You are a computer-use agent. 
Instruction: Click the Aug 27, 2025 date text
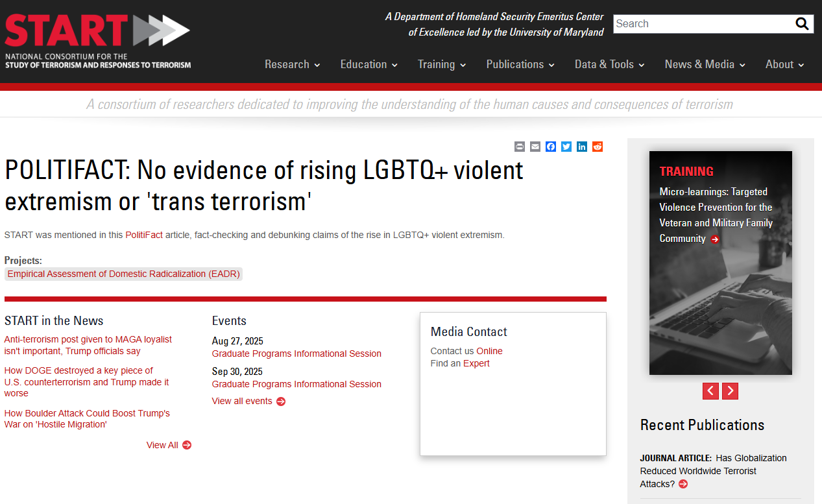pyautogui.click(x=237, y=341)
